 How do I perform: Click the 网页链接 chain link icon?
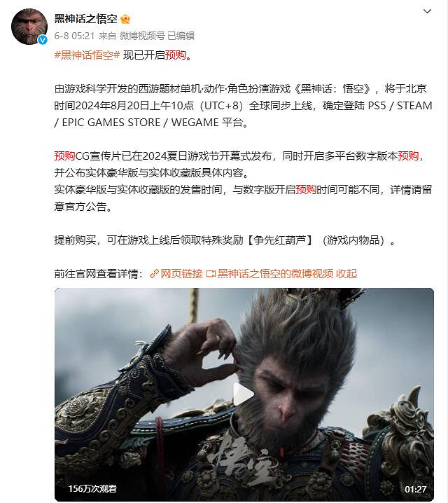[155, 274]
